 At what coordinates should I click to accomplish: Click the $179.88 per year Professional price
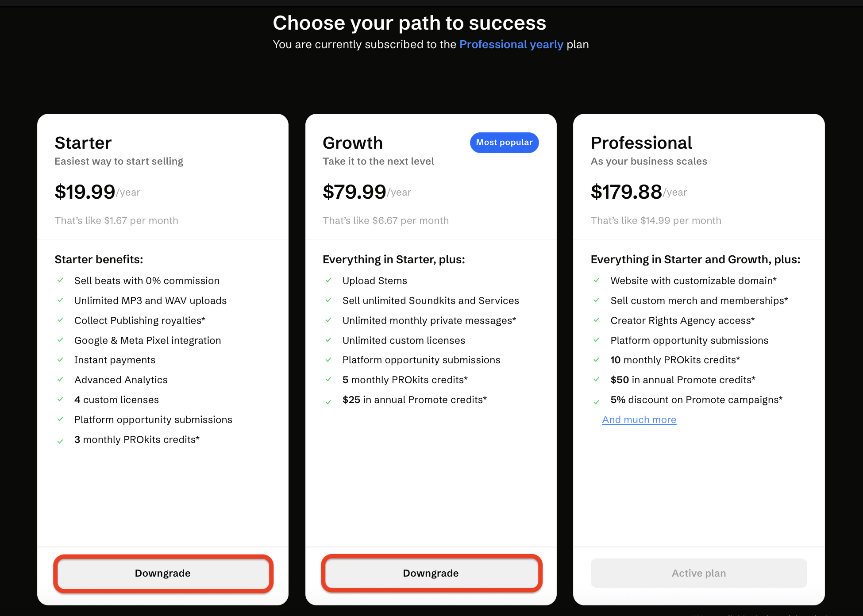(626, 192)
